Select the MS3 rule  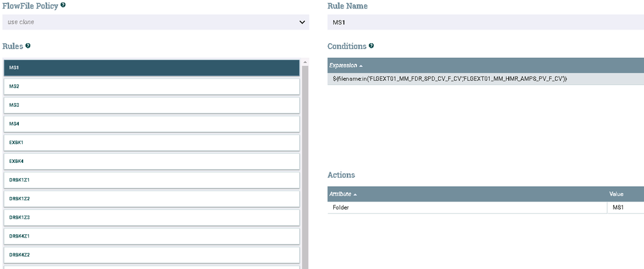click(x=151, y=105)
